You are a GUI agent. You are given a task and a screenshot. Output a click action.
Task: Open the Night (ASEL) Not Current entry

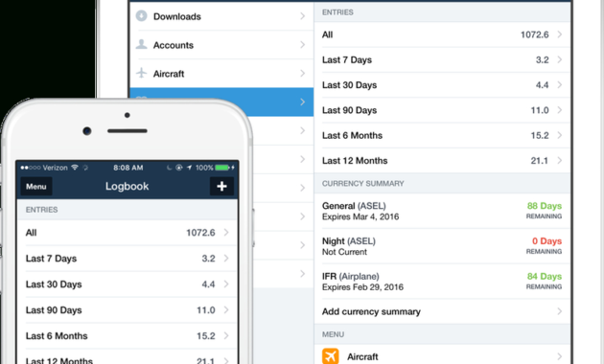click(442, 246)
